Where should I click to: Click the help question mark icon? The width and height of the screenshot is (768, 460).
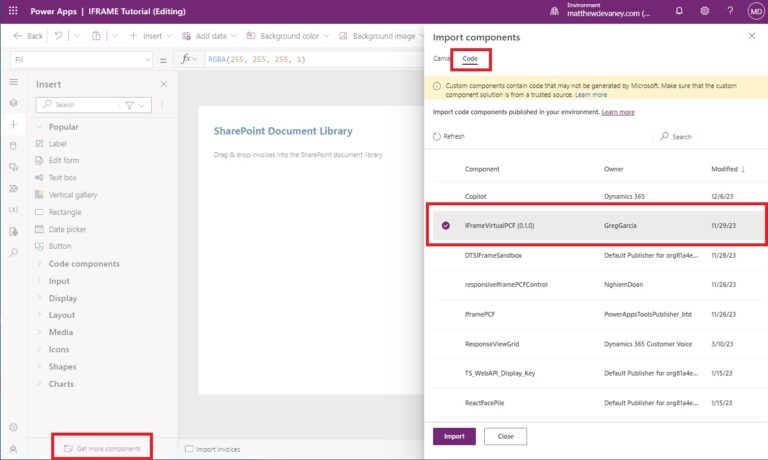click(x=731, y=11)
